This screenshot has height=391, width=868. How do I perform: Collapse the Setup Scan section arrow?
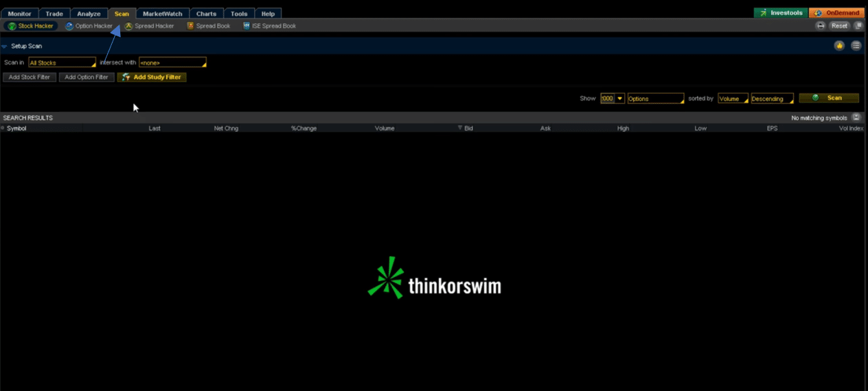click(5, 46)
